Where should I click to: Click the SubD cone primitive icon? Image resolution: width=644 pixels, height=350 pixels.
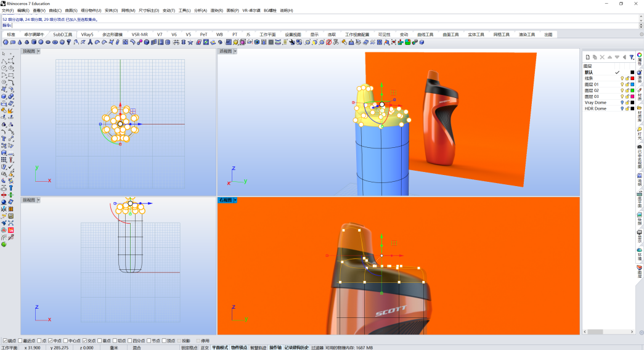(x=20, y=43)
